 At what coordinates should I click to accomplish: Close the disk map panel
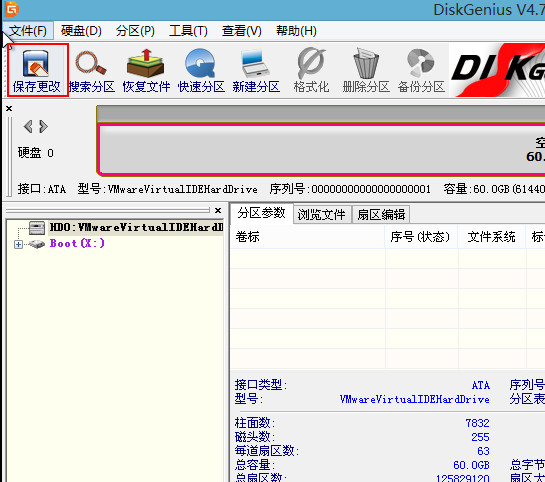pyautogui.click(x=9, y=109)
